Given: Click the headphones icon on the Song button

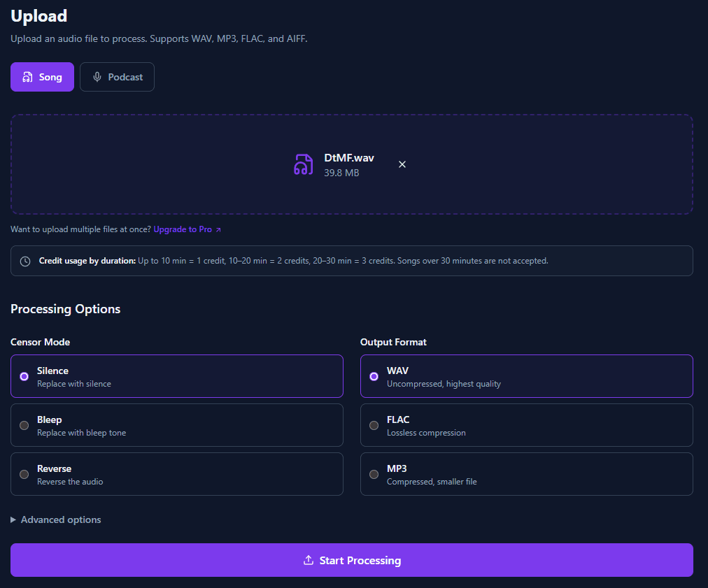Looking at the screenshot, I should [27, 76].
